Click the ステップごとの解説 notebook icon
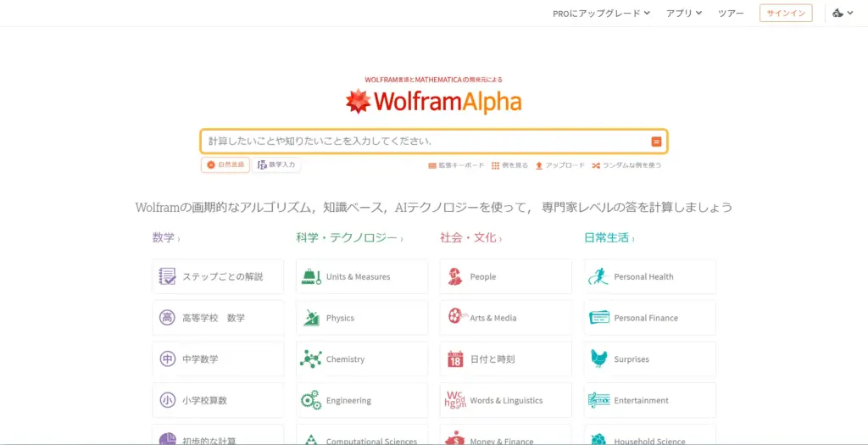The image size is (868, 445). 167,276
